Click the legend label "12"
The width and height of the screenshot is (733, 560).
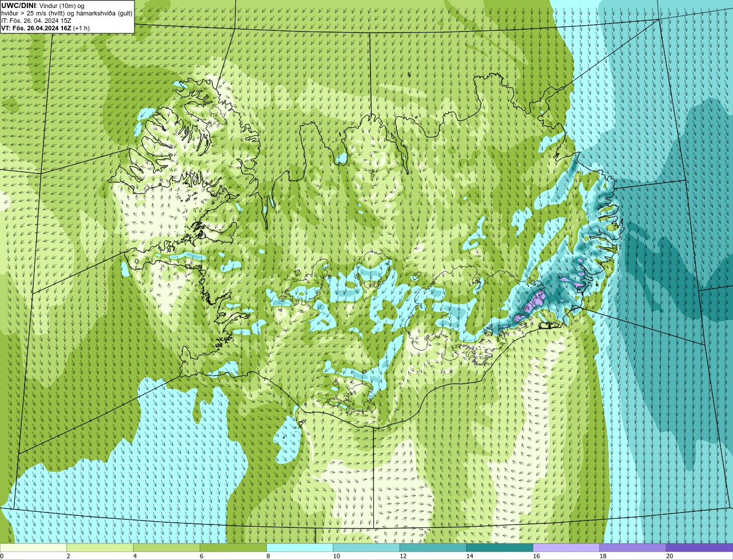pos(403,556)
